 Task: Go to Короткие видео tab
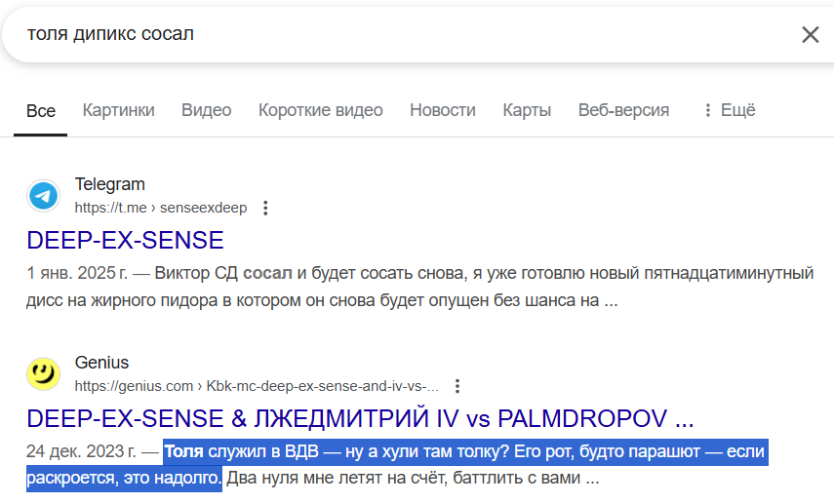(321, 110)
